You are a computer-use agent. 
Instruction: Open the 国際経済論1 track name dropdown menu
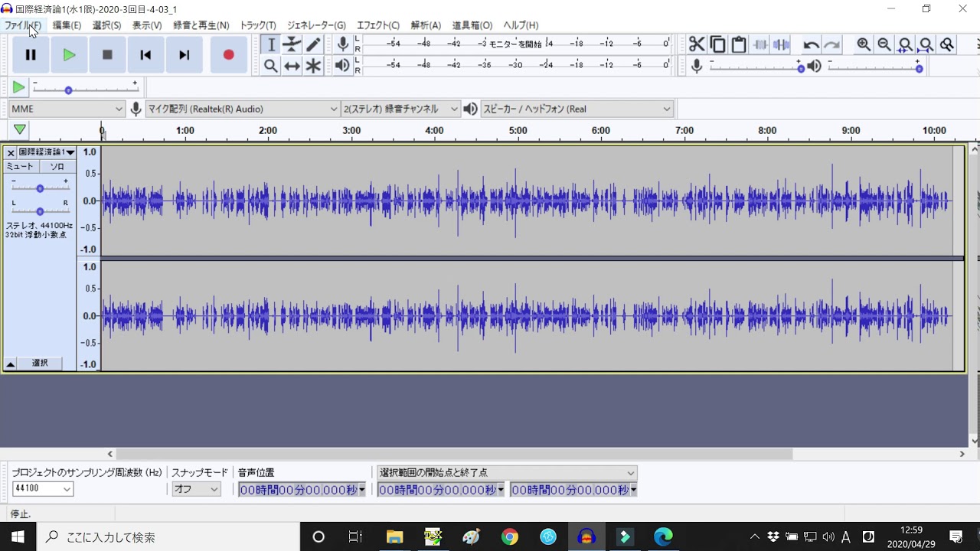coord(47,152)
